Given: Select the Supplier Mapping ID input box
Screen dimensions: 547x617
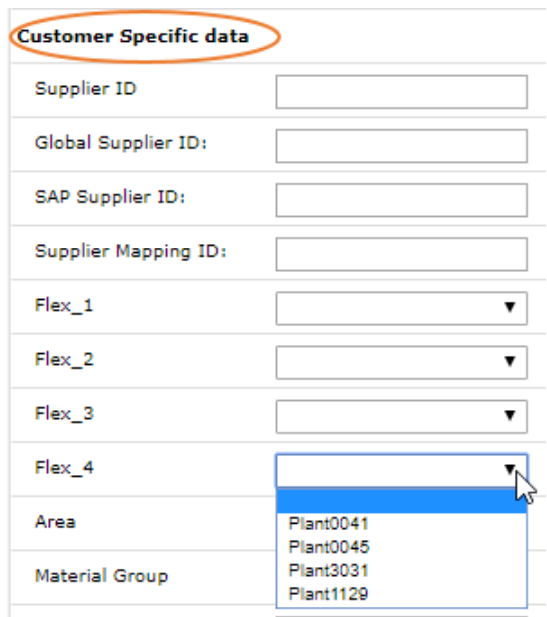Looking at the screenshot, I should click(x=401, y=254).
